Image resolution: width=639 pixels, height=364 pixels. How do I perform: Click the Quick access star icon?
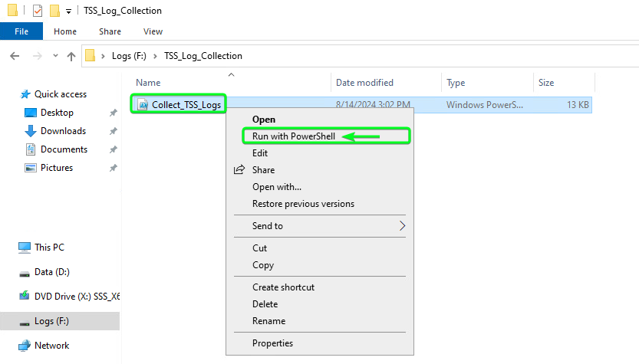point(25,94)
